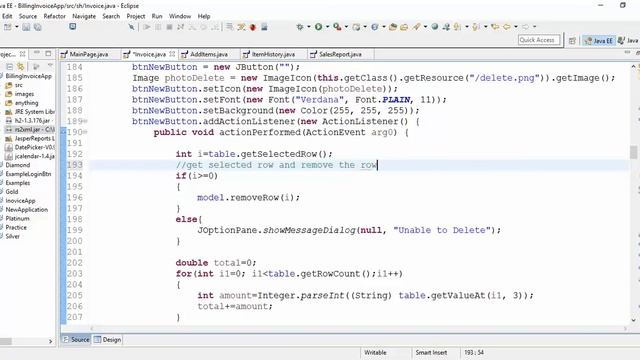Click the green Run icon
Image resolution: width=640 pixels, height=360 pixels.
pos(318,27)
